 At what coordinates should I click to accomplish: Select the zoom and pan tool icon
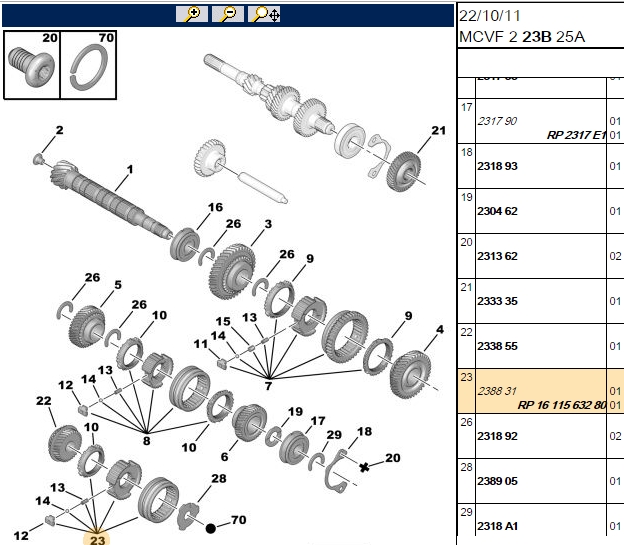coord(264,14)
